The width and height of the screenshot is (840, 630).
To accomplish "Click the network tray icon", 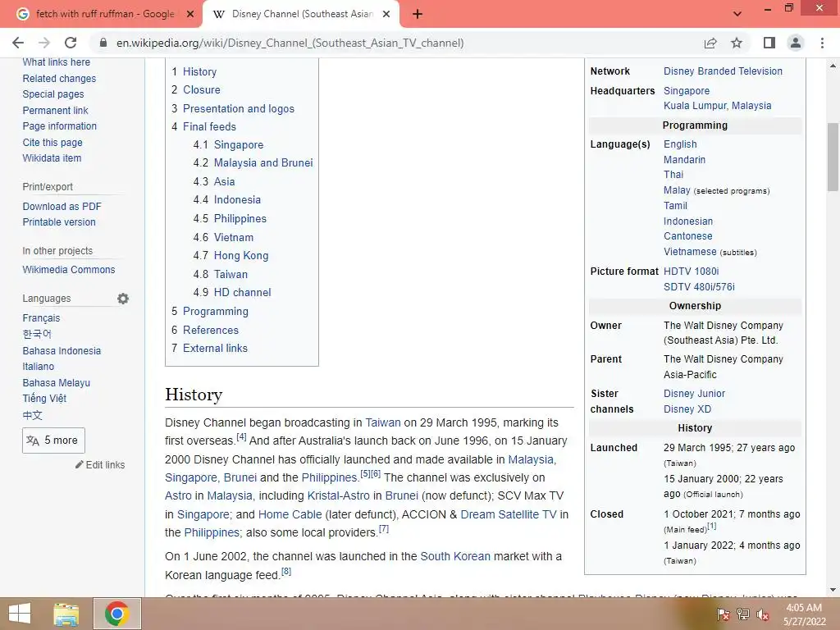I will pos(743,614).
